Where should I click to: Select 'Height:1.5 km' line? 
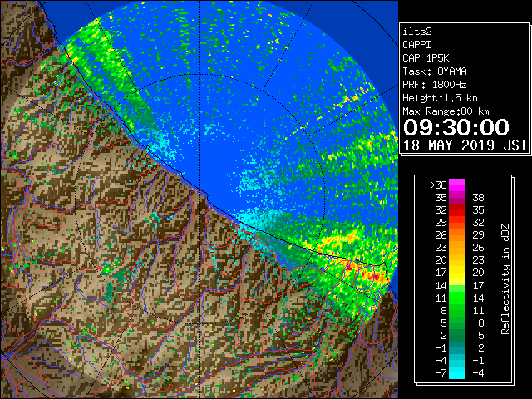440,98
